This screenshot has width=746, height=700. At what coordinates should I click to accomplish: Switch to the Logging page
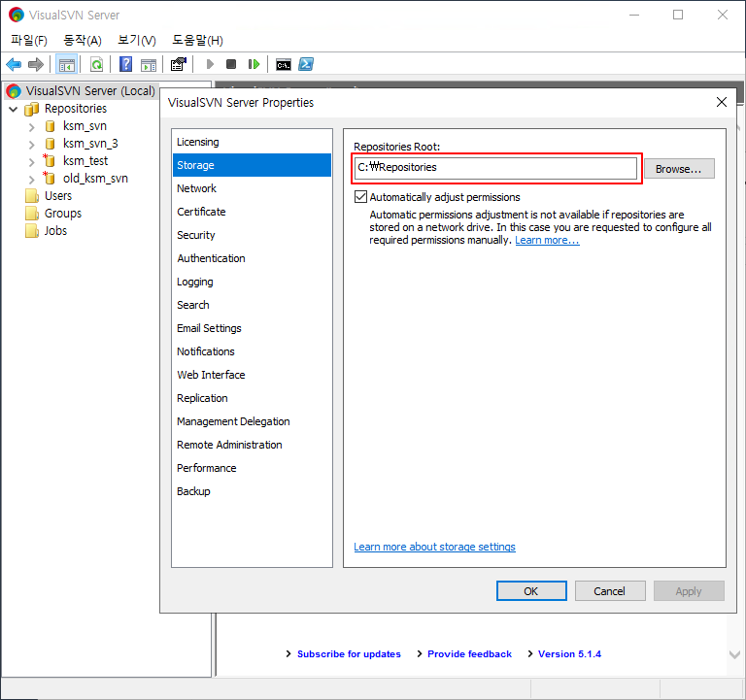click(x=253, y=282)
